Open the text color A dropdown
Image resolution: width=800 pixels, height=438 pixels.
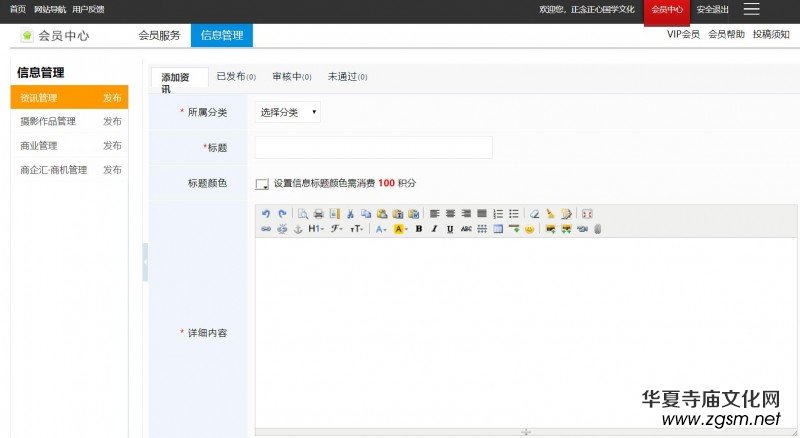pyautogui.click(x=381, y=229)
